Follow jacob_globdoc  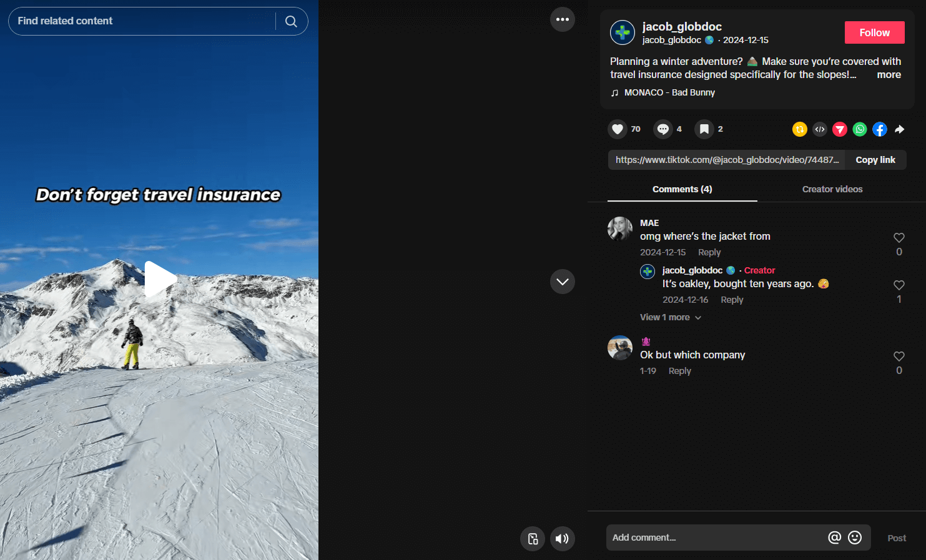tap(874, 32)
